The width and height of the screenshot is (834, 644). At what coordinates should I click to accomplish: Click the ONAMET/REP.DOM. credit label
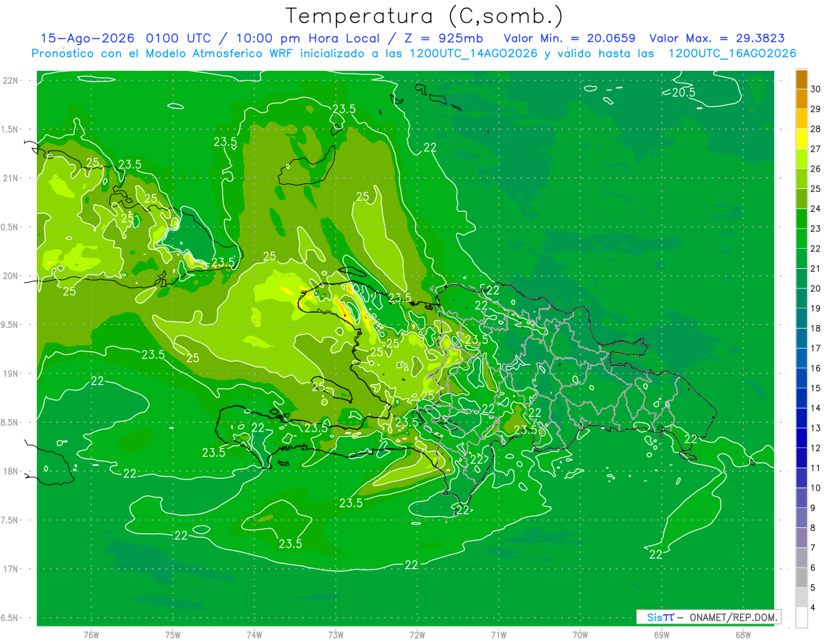(733, 617)
